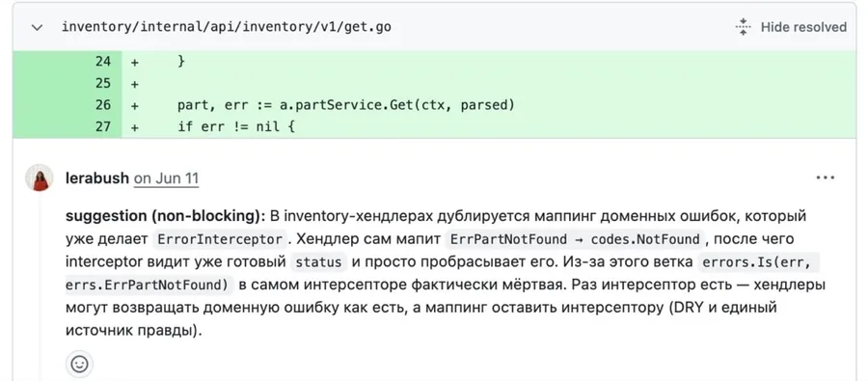
Task: Click code line part, err := a.partService.Get
Action: (346, 105)
